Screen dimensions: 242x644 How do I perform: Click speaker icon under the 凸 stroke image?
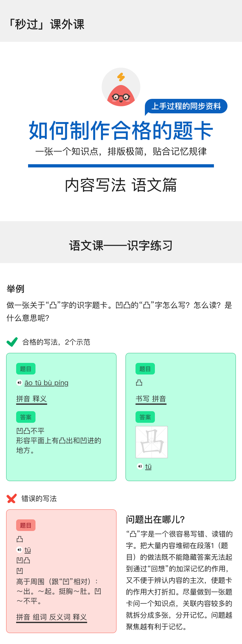pyautogui.click(x=140, y=466)
